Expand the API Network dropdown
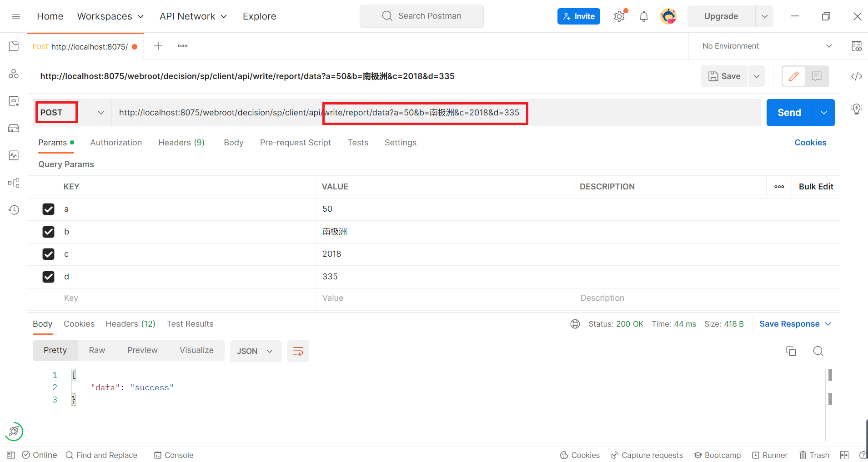This screenshot has height=462, width=868. tap(193, 16)
